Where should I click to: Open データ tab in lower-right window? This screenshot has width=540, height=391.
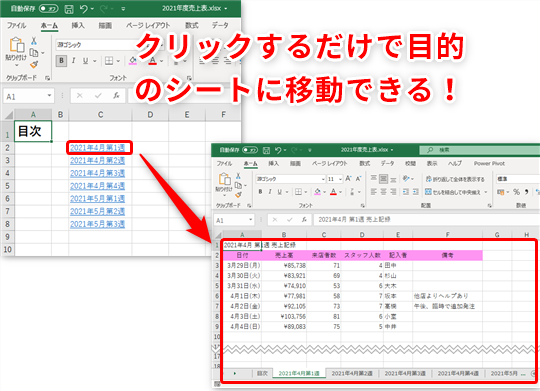[x=387, y=163]
